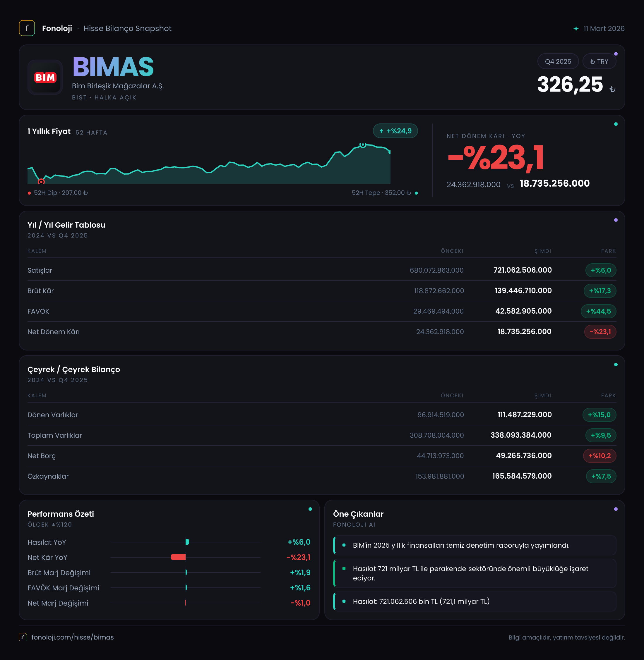Click the teal dot on Performans Özeti card

coord(310,509)
